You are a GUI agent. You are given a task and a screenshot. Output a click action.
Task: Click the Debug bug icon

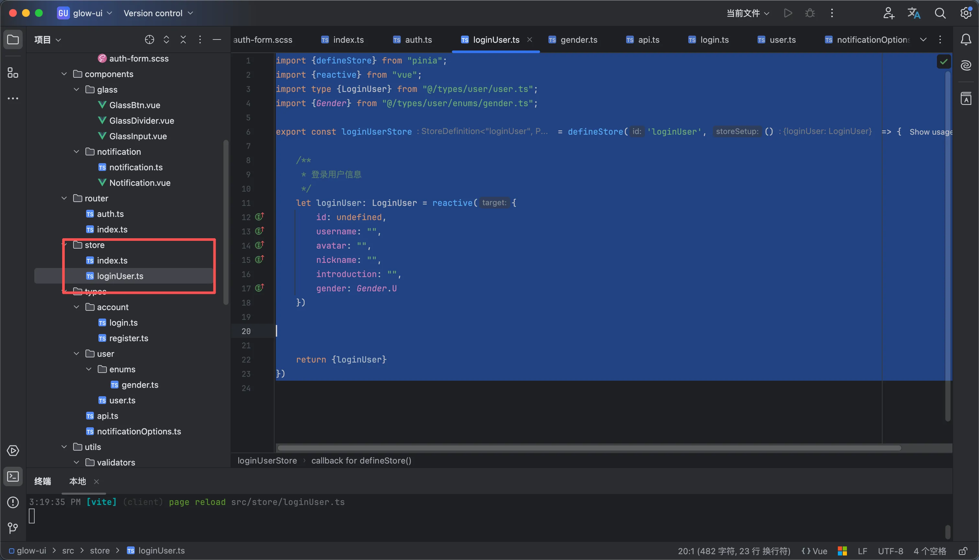click(810, 13)
